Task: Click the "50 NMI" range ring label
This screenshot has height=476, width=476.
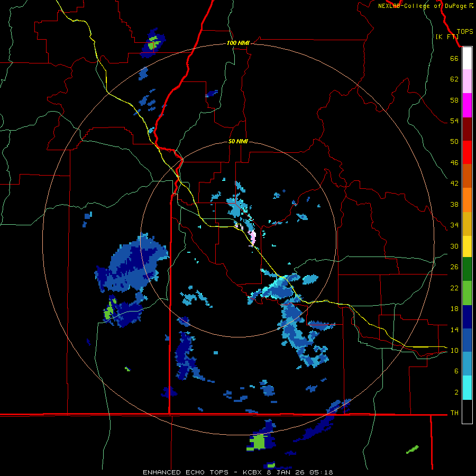Action: pyautogui.click(x=239, y=141)
